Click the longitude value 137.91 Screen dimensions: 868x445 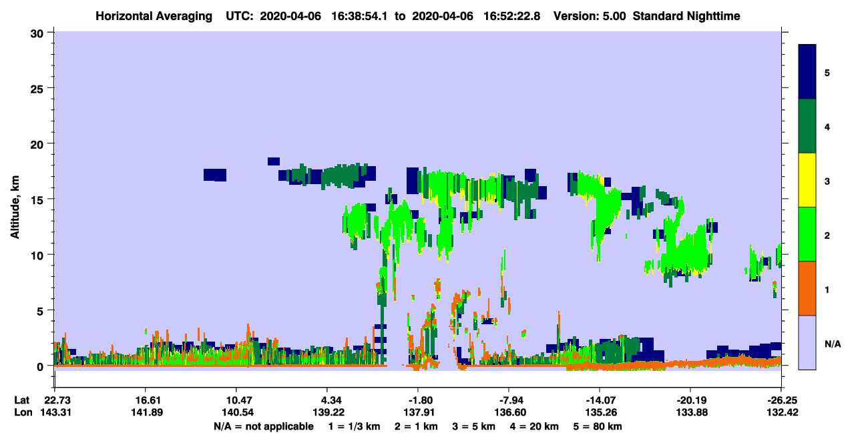(x=420, y=413)
